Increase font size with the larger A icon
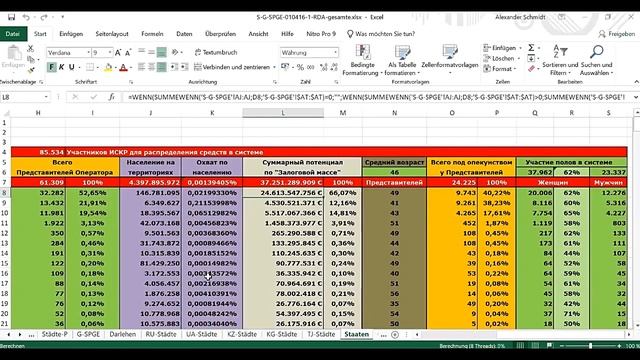Viewport: 640px width, 360px height. click(x=118, y=53)
